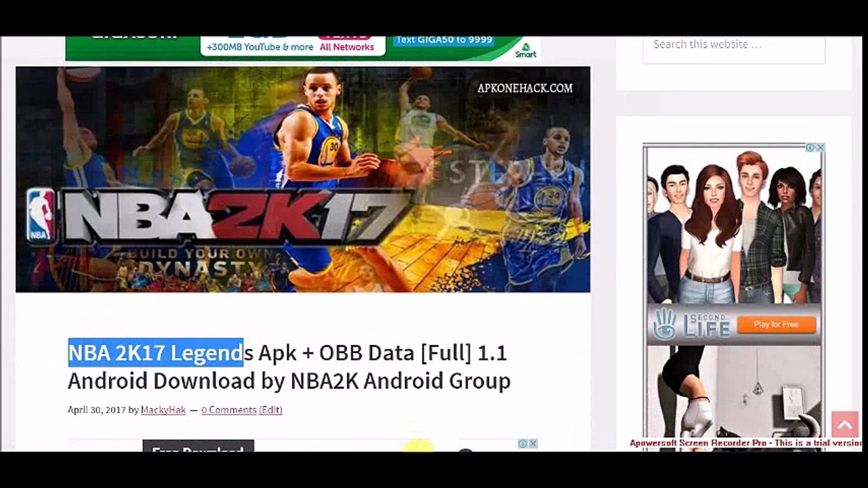Open MackyHak author link
Image resolution: width=868 pixels, height=488 pixels.
163,410
